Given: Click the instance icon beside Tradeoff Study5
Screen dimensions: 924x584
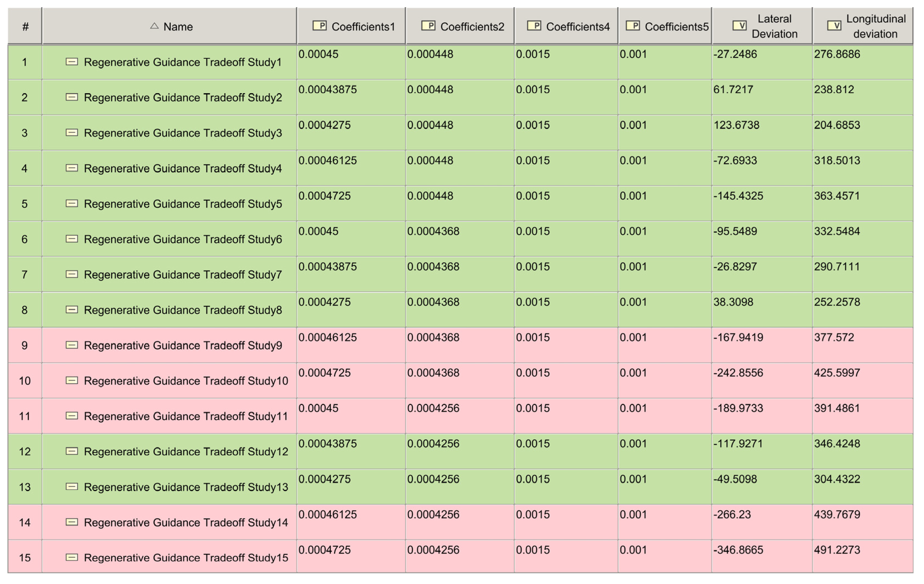Looking at the screenshot, I should coord(72,203).
